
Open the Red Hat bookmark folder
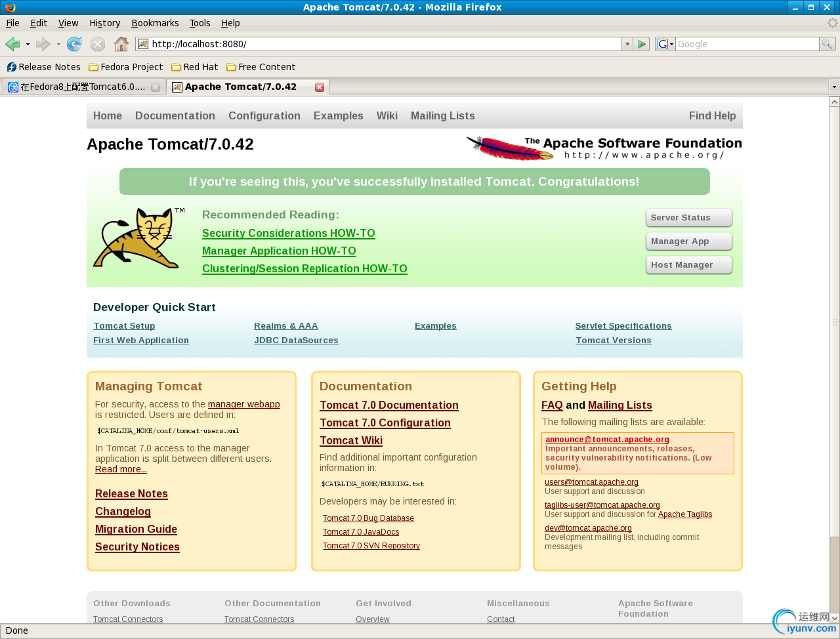click(x=195, y=67)
